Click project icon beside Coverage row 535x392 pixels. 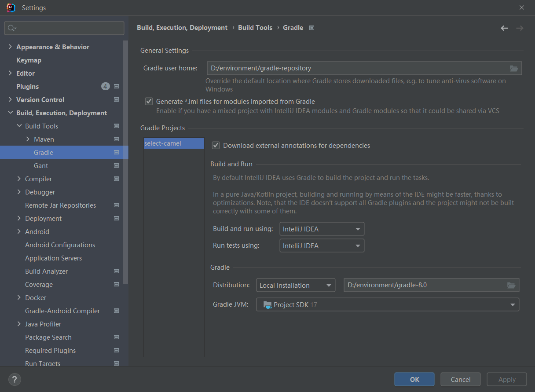click(116, 284)
